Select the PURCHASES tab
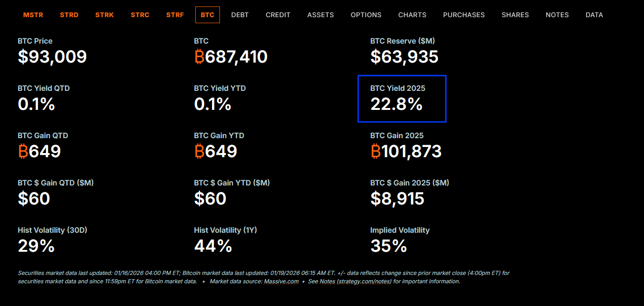Screen dimensions: 644x306 pyautogui.click(x=464, y=14)
